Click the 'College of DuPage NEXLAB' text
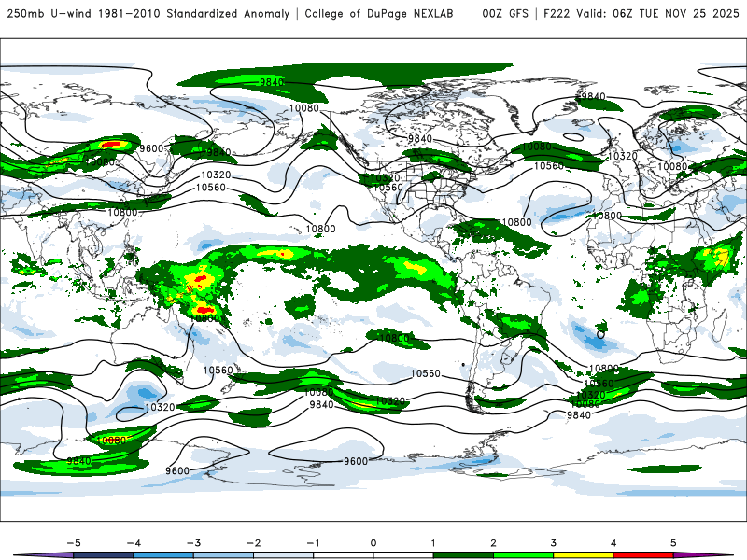 click(x=379, y=14)
